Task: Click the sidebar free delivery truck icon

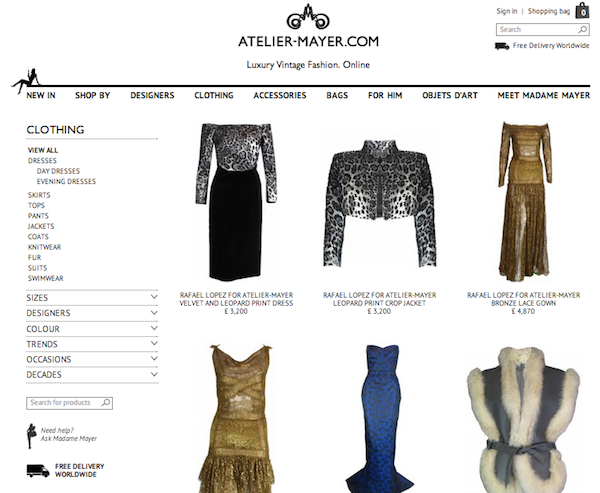Action: [x=38, y=470]
